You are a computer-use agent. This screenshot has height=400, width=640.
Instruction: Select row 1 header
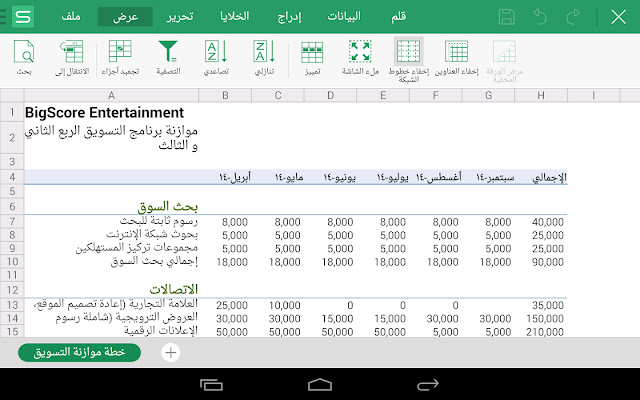click(12, 112)
